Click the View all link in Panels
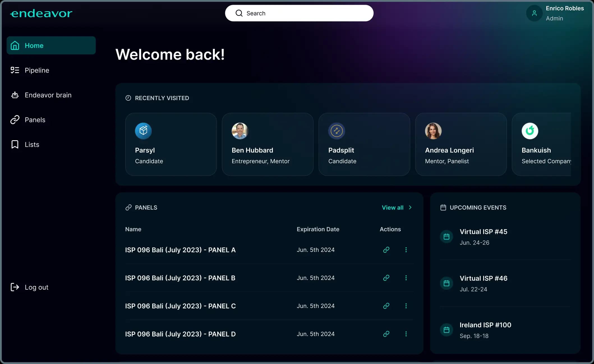Image resolution: width=594 pixels, height=364 pixels. click(393, 208)
